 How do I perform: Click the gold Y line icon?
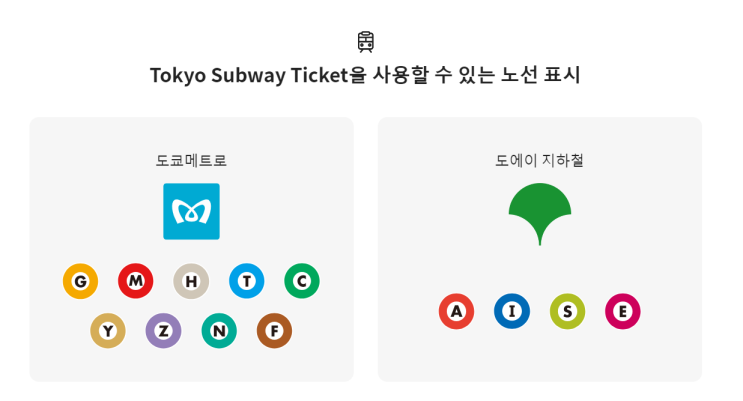click(108, 330)
